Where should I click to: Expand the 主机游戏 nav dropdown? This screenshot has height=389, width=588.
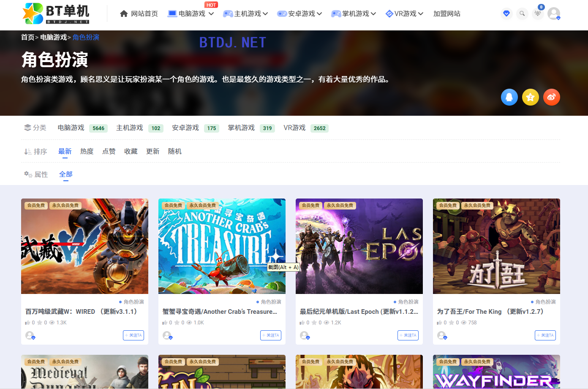(265, 14)
